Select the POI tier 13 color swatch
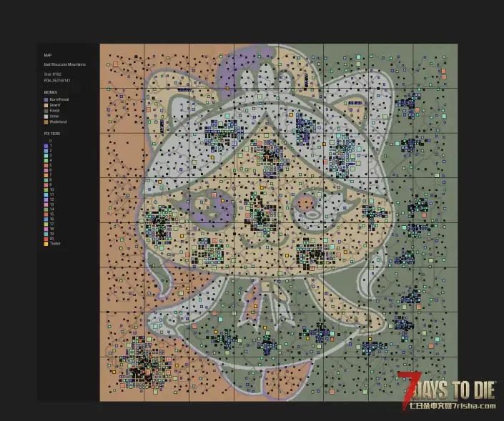 46,204
